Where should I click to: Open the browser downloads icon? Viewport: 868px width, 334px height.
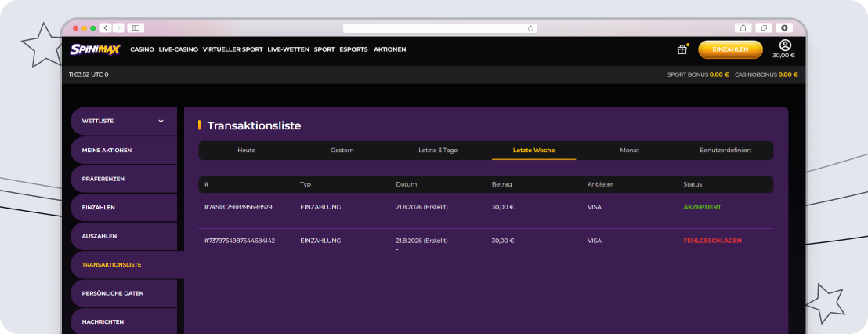click(x=784, y=27)
